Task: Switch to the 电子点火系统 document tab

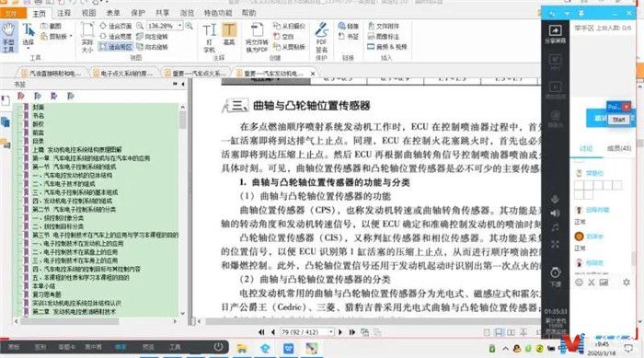Action: click(x=123, y=73)
